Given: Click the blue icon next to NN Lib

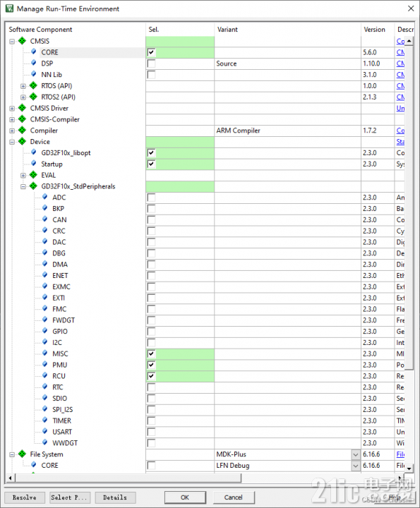Looking at the screenshot, I should (x=34, y=74).
